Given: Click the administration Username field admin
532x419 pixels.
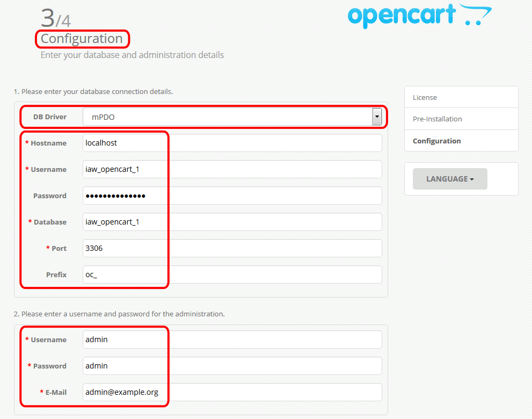Looking at the screenshot, I should [232, 339].
